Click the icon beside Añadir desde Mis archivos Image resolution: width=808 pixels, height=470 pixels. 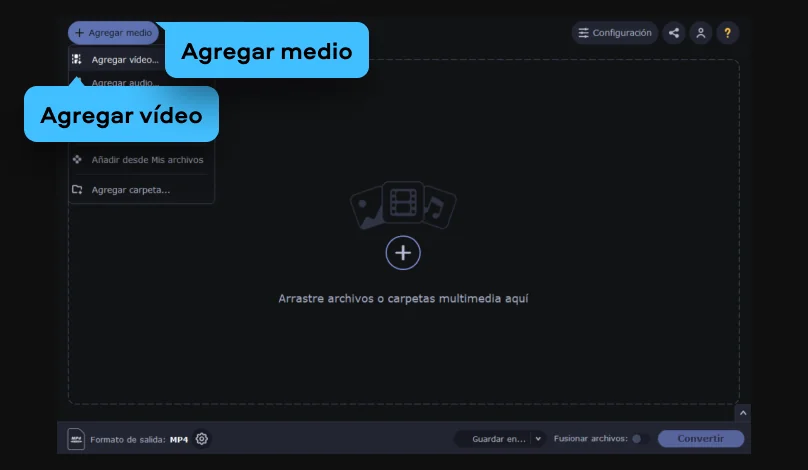[77, 159]
